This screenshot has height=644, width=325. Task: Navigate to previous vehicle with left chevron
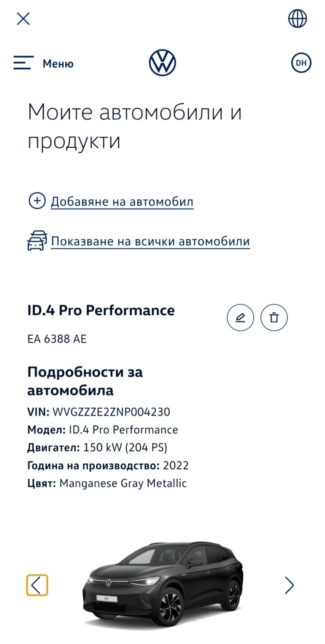[x=37, y=585]
